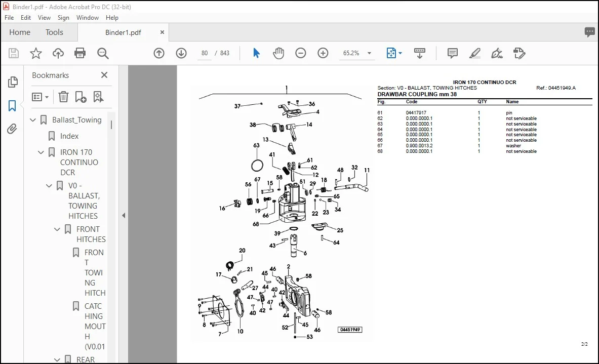Zoom out with minus button
The height and width of the screenshot is (364, 599).
pos(301,53)
